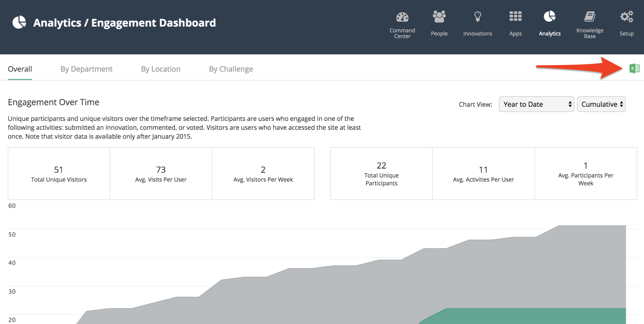Click the Setup nav label
Screen dimensions: 644x324
[x=627, y=34]
